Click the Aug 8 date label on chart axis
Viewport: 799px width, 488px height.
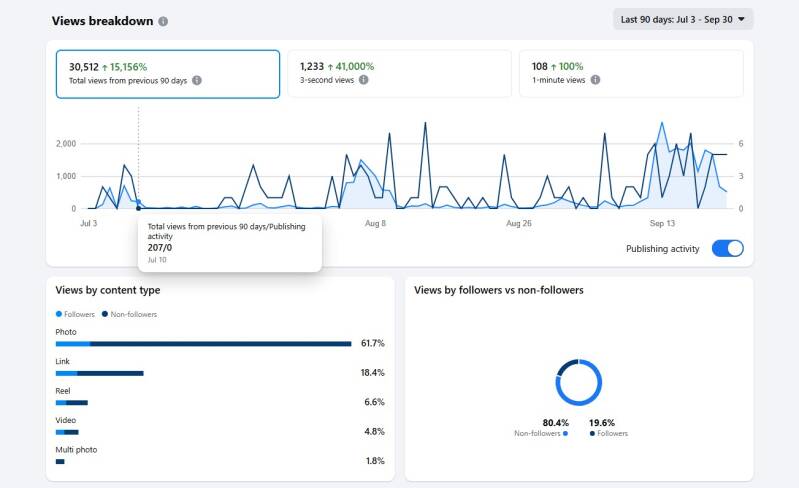[x=374, y=224]
